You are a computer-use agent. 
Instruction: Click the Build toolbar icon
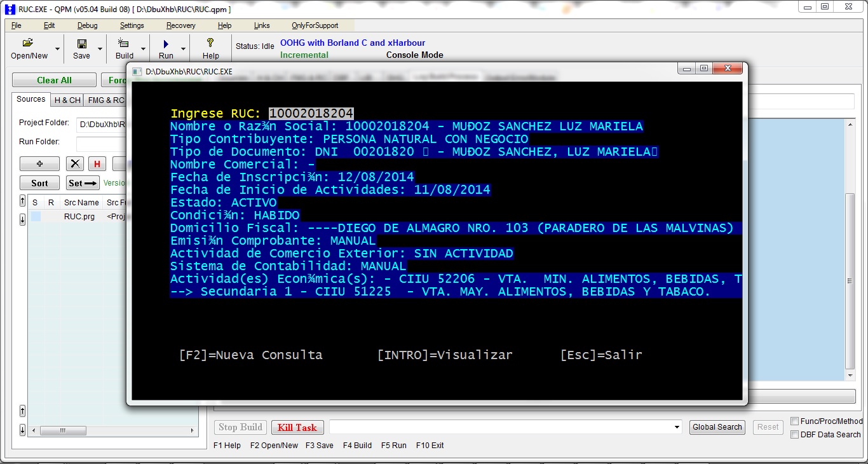(124, 43)
